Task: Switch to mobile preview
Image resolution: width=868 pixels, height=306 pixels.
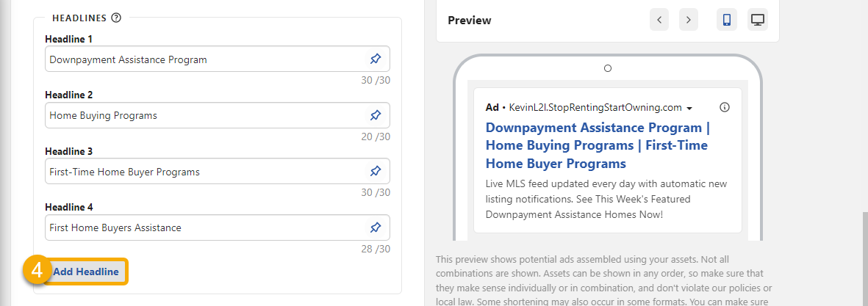Action: [x=727, y=20]
